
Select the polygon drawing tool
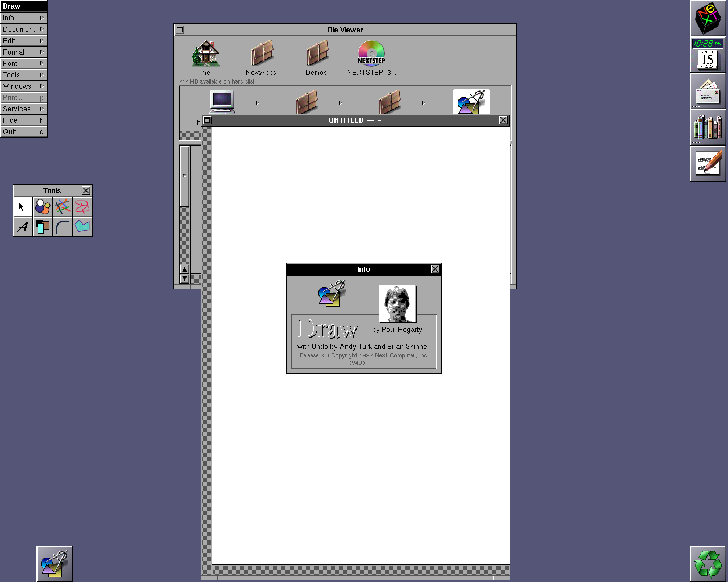point(82,227)
